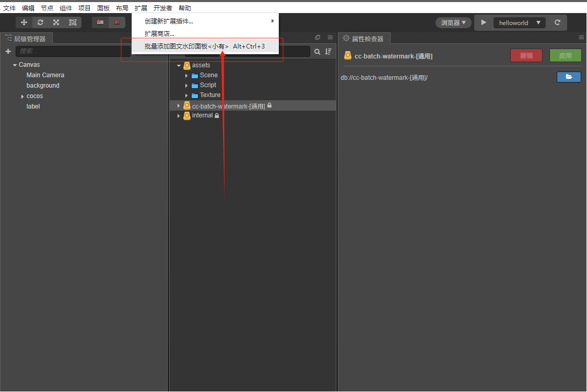Click the green 应用 button
Viewport: 587px width, 392px height.
pyautogui.click(x=565, y=55)
